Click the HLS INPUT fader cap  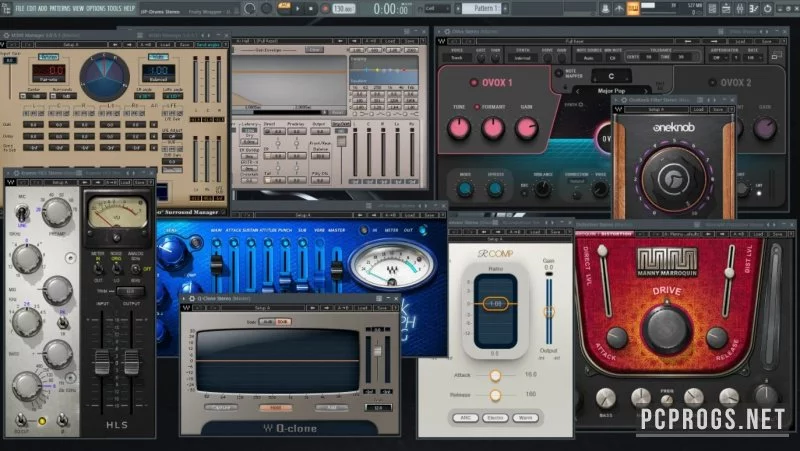[x=102, y=362]
